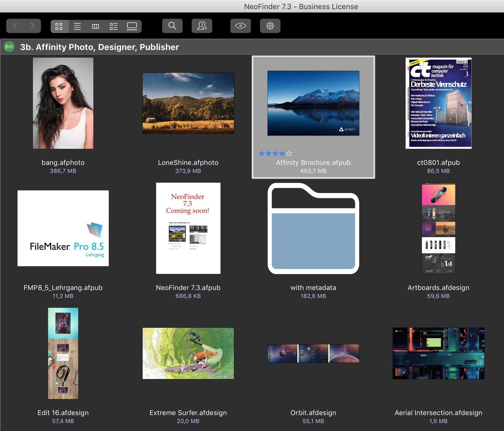This screenshot has height=431, width=504.
Task: Click the 86,5 MB size label
Action: (438, 171)
